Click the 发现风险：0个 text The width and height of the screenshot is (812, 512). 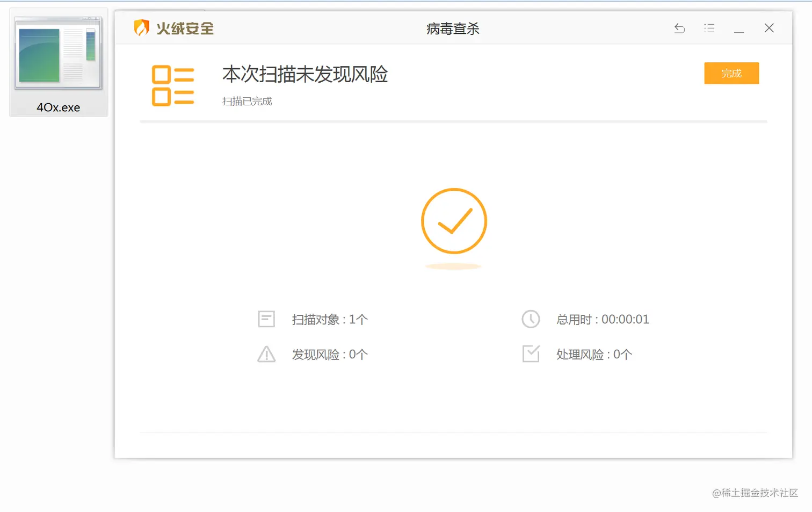click(330, 355)
